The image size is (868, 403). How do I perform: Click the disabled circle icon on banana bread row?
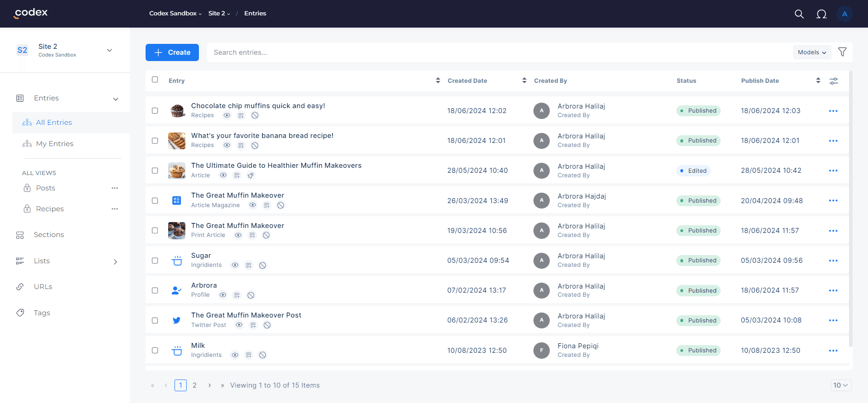tap(255, 145)
